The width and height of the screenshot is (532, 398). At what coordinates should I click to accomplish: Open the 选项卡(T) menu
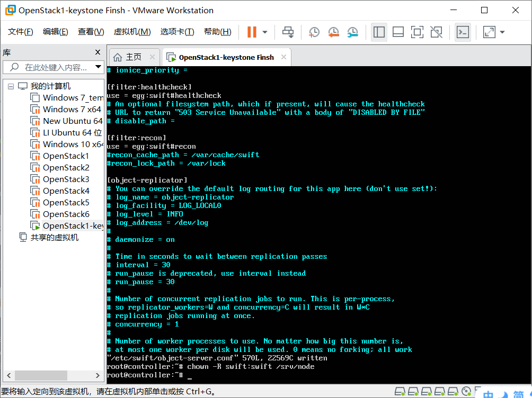(177, 32)
